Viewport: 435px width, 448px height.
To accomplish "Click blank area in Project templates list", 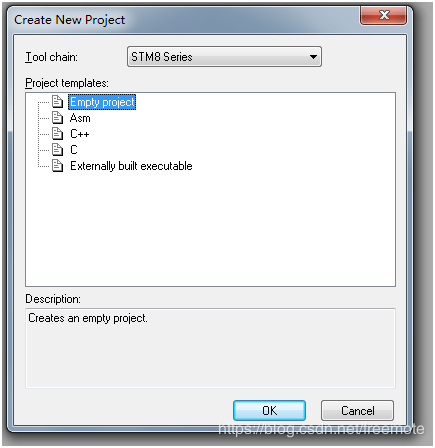I will pyautogui.click(x=210, y=230).
